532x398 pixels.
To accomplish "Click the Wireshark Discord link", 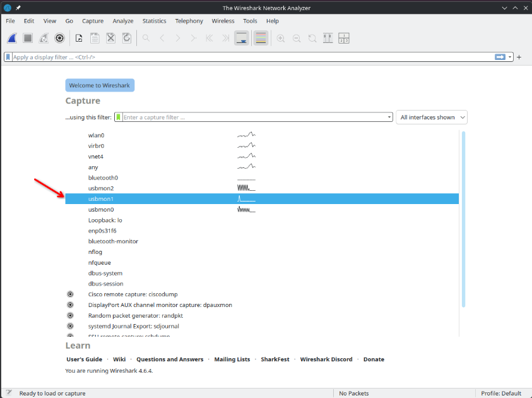I will [x=326, y=359].
